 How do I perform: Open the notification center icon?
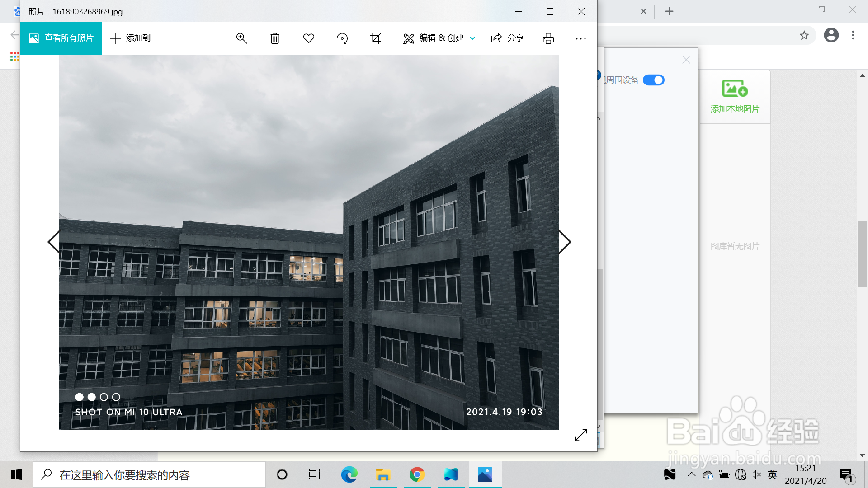[x=846, y=475]
